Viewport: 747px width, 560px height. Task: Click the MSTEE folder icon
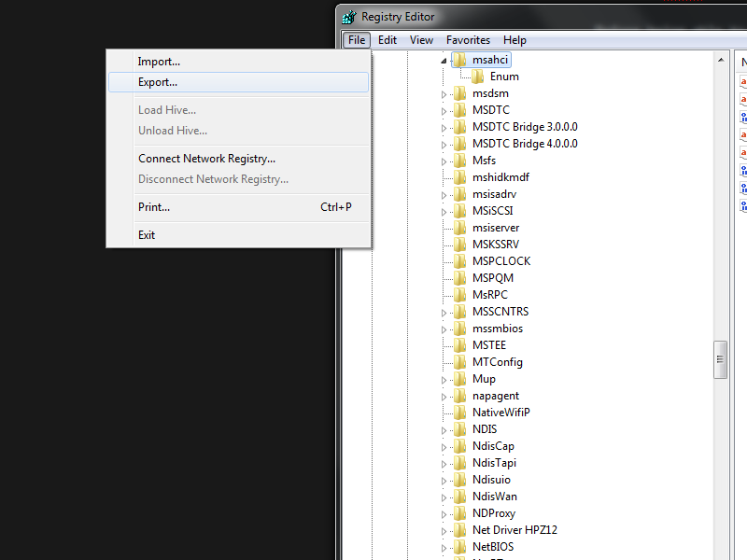pyautogui.click(x=459, y=345)
